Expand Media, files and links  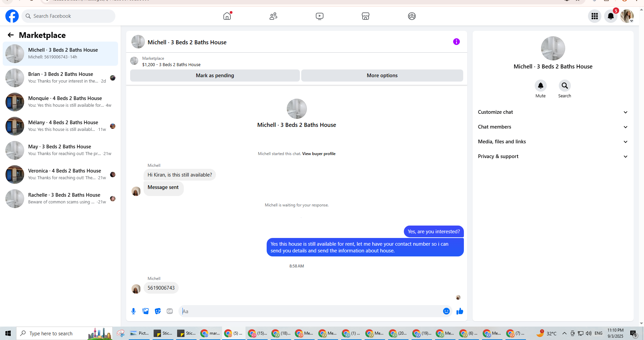point(553,142)
